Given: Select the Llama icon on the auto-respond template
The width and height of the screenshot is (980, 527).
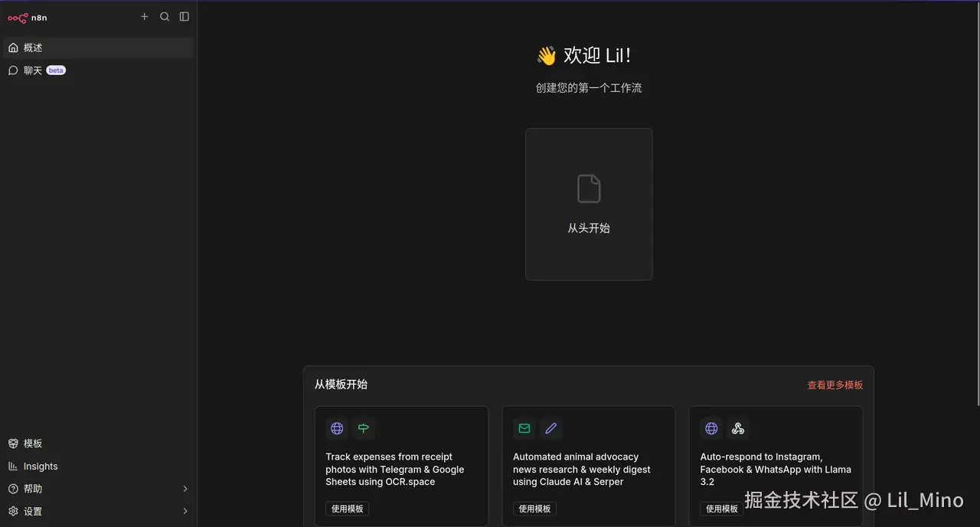Looking at the screenshot, I should click(737, 428).
